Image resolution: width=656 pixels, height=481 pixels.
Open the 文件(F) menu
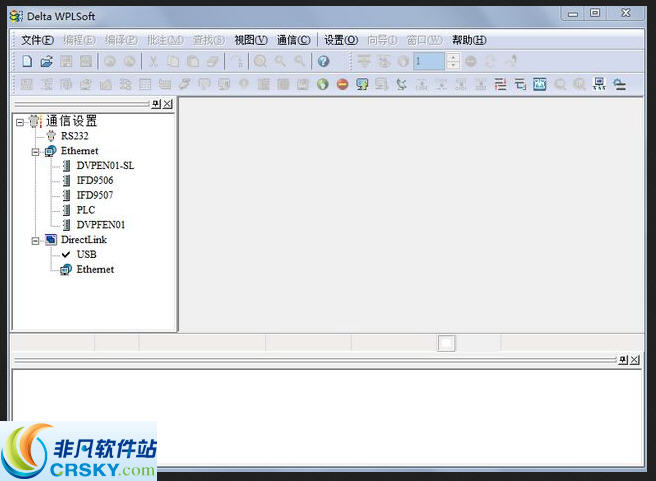tap(37, 40)
